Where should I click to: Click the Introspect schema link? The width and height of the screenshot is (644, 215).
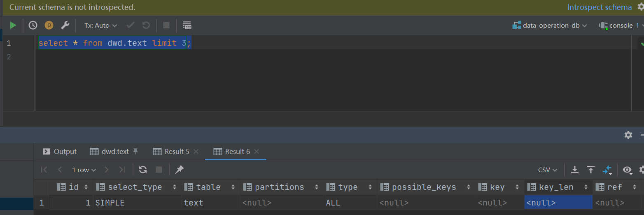[599, 7]
